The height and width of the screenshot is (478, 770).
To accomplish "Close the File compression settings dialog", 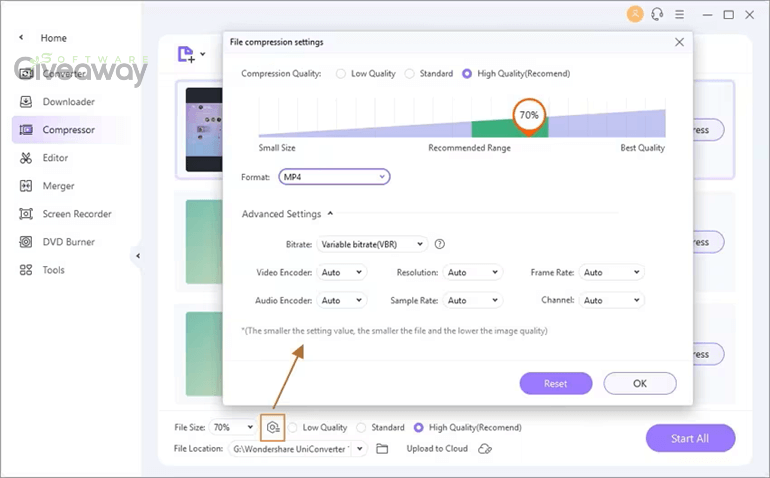I will coord(679,42).
